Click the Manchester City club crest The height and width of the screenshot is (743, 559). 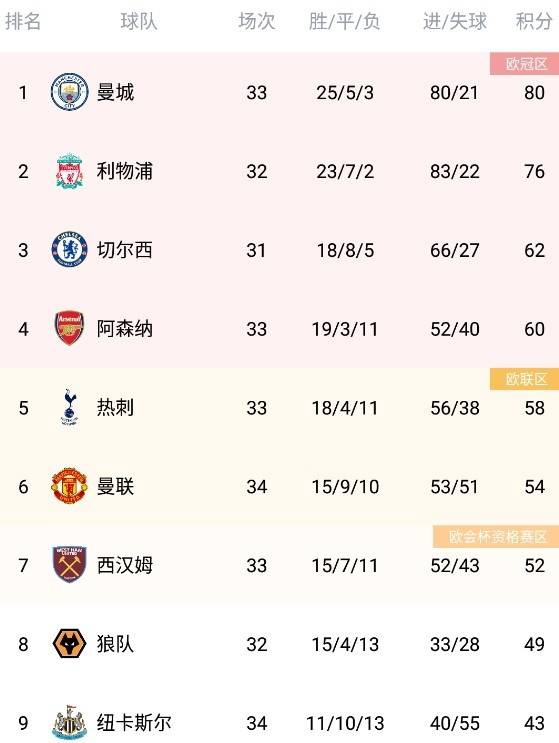[x=69, y=92]
